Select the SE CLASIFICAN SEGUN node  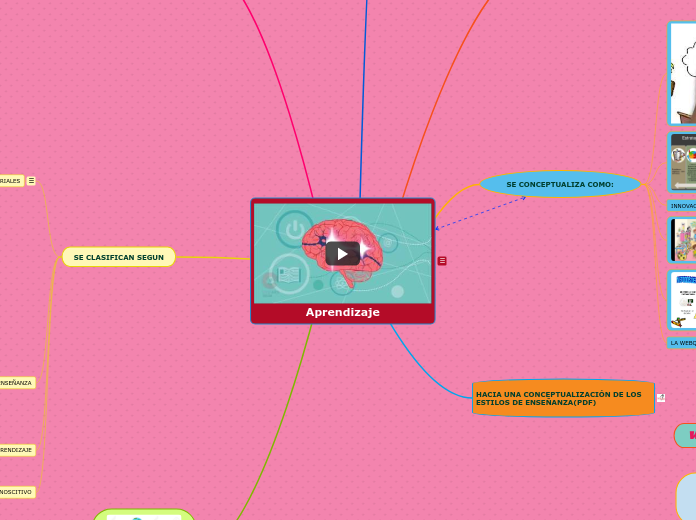[x=118, y=257]
